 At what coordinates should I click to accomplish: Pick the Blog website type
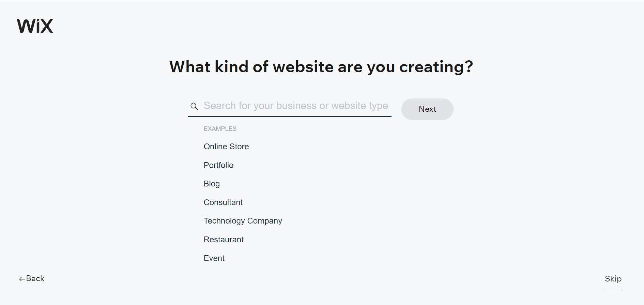[212, 184]
